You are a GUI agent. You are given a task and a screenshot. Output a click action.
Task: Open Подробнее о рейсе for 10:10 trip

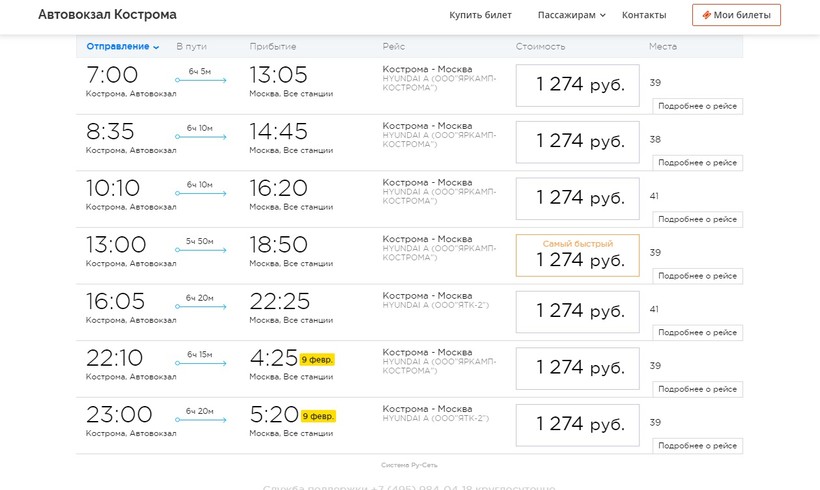tap(697, 219)
